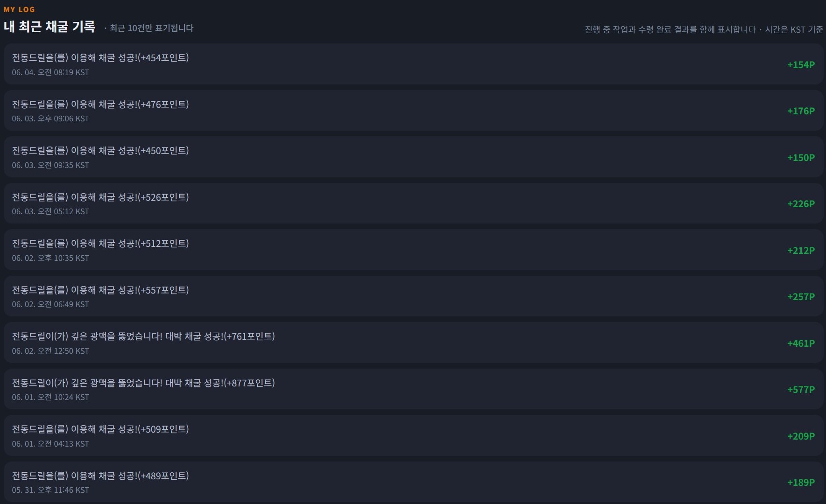Click the +461P jackpot points value
The image size is (826, 504).
801,343
